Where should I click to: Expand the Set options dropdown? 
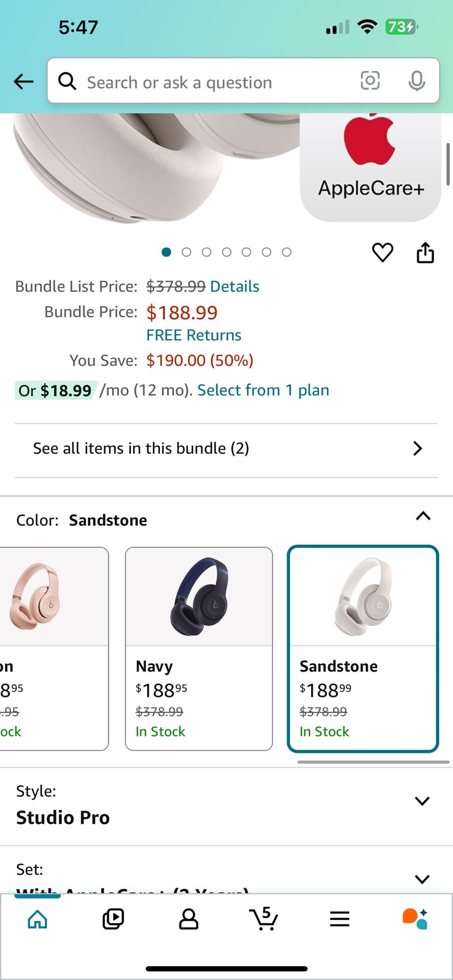coord(422,879)
